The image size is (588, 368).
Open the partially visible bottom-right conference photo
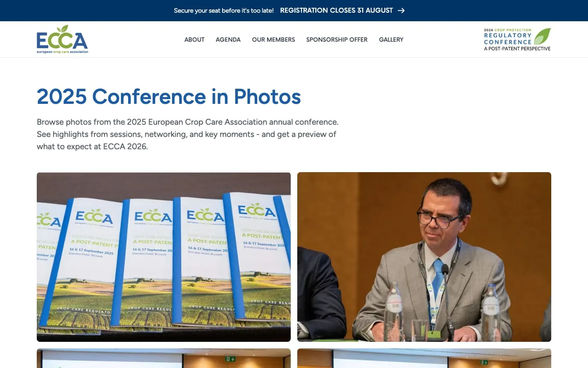(424, 358)
